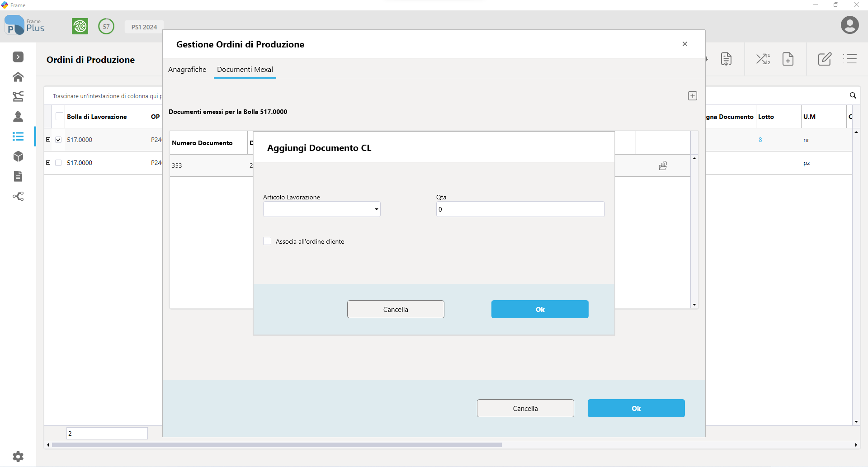Open the list options toolbar icon
This screenshot has height=467, width=868.
tap(850, 59)
